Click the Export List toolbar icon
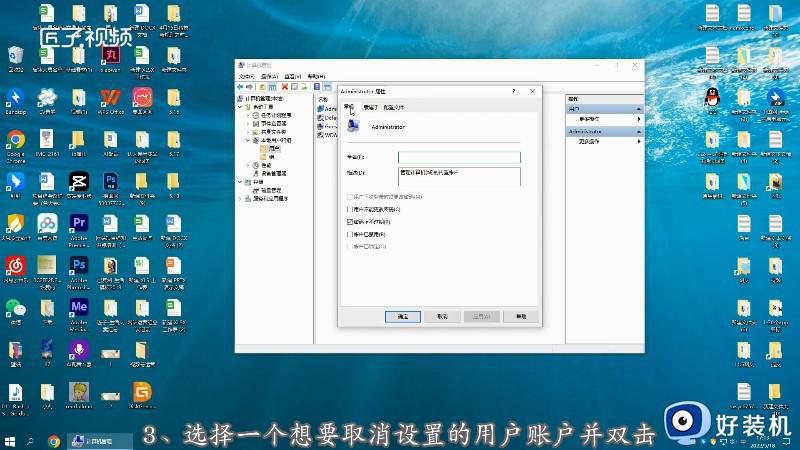 (304, 87)
